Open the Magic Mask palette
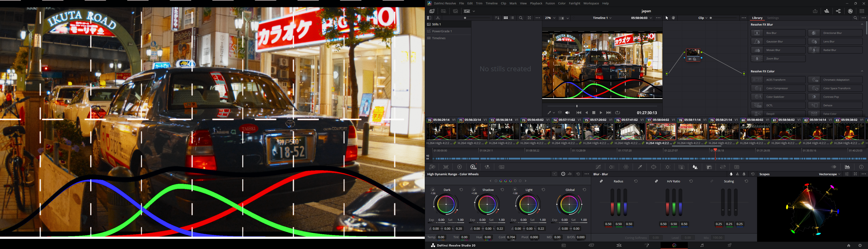The width and height of the screenshot is (868, 249). coord(681,167)
